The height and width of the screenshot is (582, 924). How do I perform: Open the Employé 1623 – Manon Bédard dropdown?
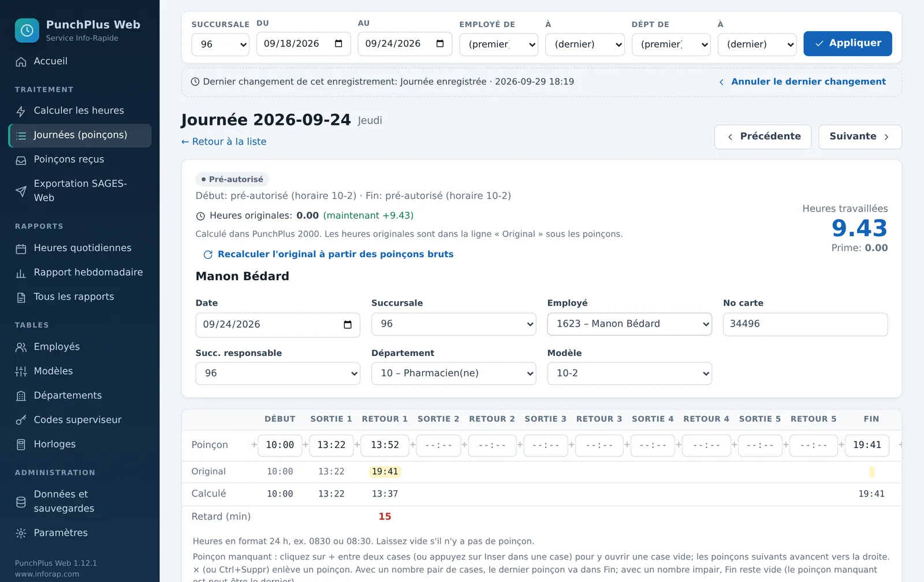click(629, 324)
